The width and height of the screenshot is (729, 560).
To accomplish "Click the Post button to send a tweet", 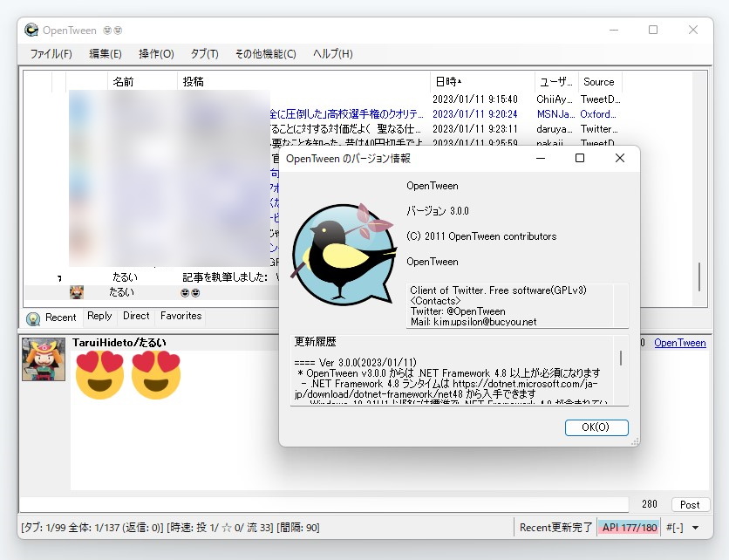I will [689, 504].
